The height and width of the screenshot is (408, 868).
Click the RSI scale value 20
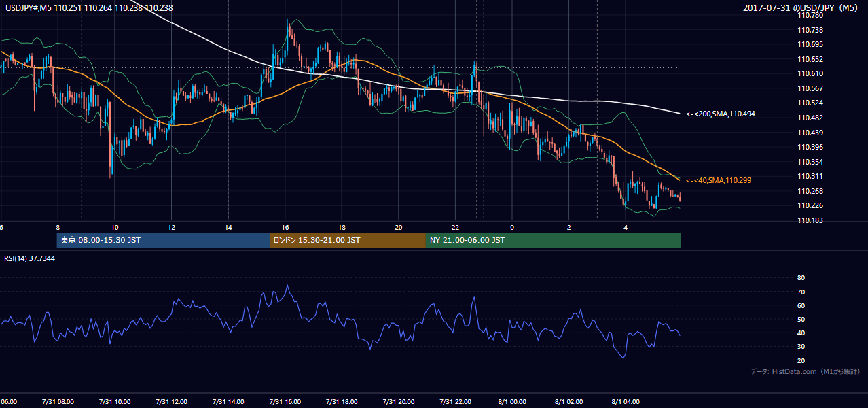click(801, 360)
